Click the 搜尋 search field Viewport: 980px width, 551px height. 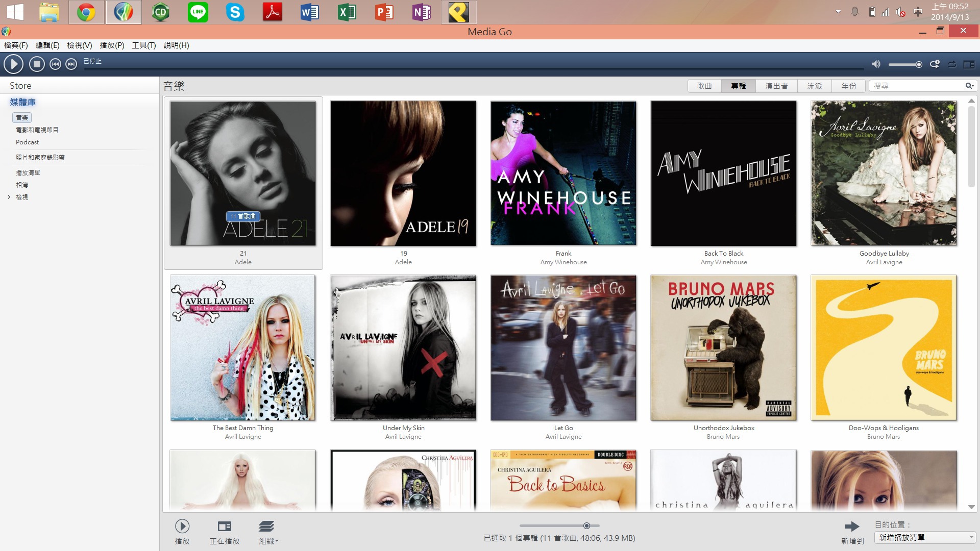[x=916, y=86]
